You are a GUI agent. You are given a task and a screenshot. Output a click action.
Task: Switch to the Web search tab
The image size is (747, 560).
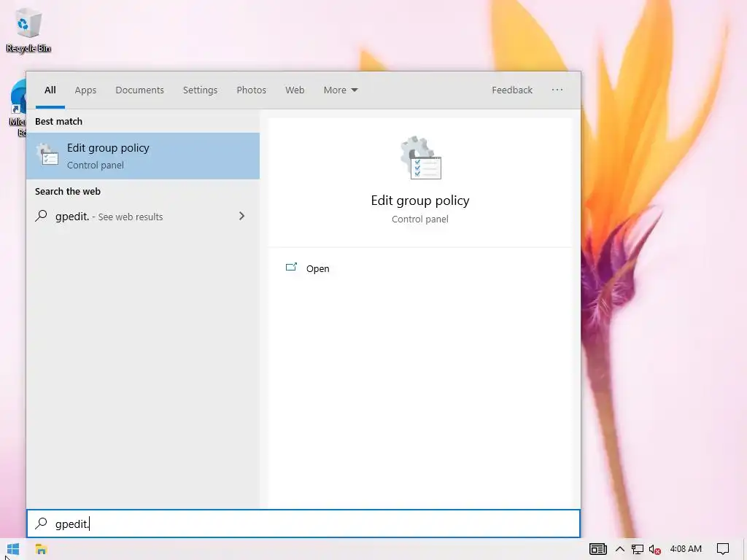(x=295, y=90)
